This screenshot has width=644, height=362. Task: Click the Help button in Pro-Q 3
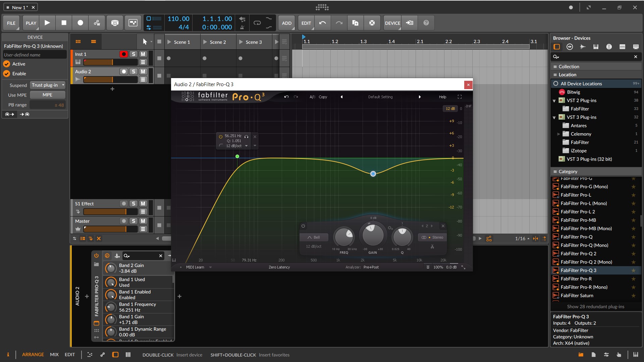[442, 97]
